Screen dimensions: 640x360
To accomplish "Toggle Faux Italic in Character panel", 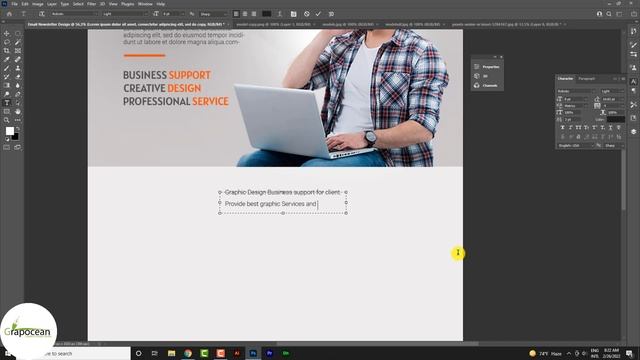I will [571, 128].
